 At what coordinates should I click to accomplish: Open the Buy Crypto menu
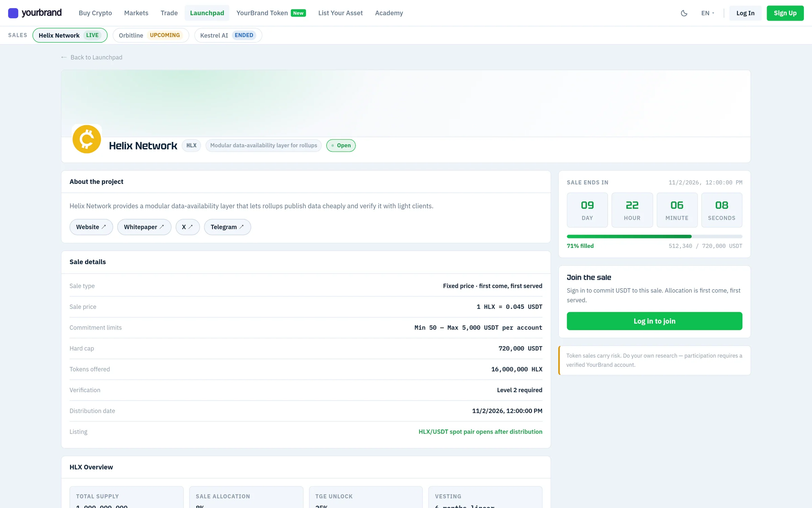point(95,13)
